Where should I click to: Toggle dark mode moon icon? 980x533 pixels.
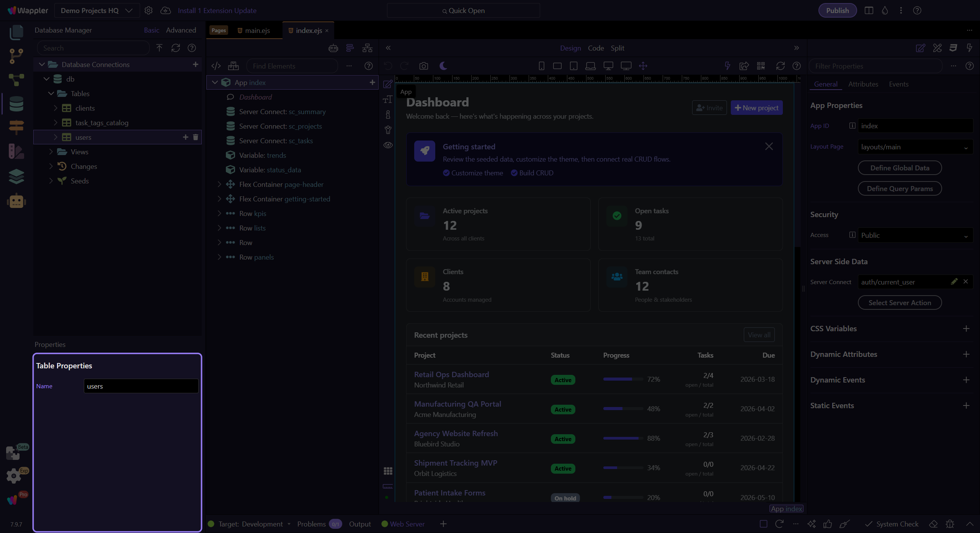pos(443,66)
